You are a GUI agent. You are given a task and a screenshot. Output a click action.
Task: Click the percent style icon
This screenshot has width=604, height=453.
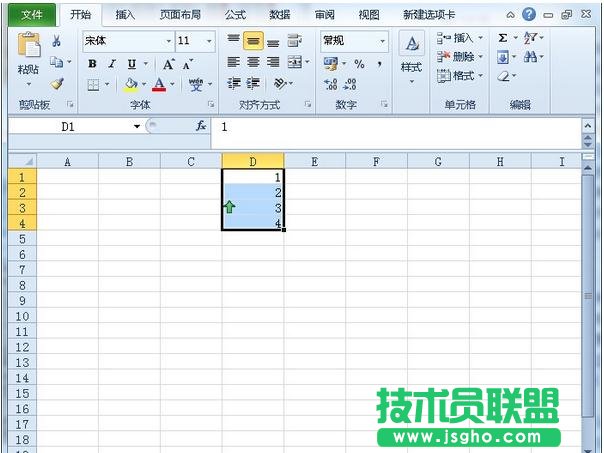pos(358,63)
